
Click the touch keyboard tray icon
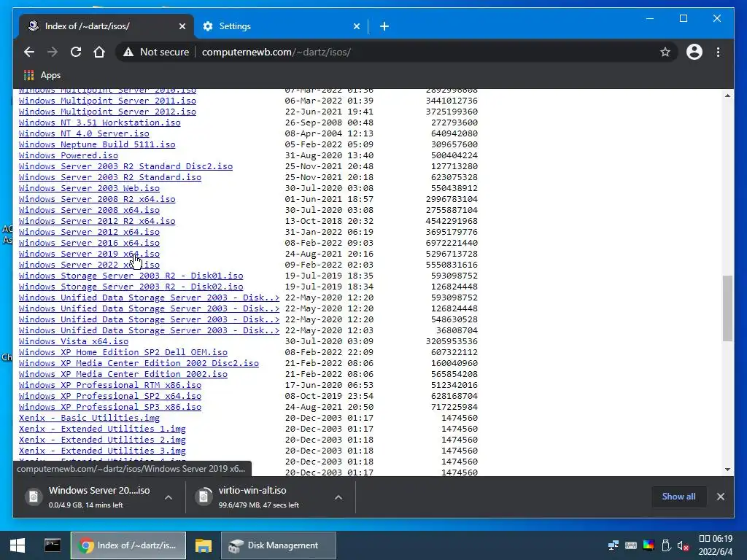coord(631,545)
